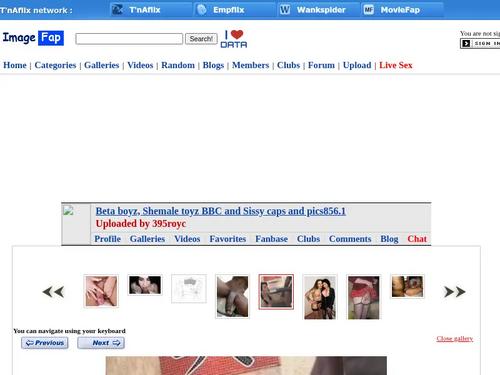Click the I heart DATA icon
This screenshot has height=375, width=500.
[234, 39]
